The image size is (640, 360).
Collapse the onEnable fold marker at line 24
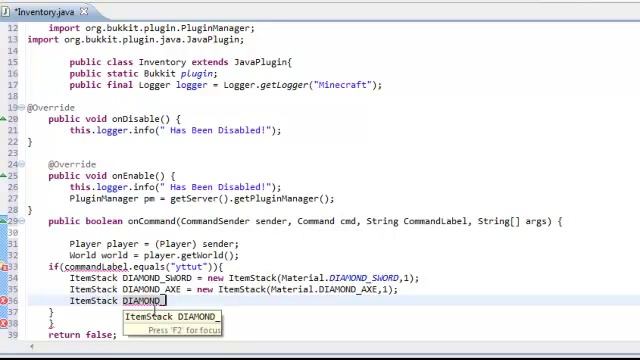click(x=22, y=164)
